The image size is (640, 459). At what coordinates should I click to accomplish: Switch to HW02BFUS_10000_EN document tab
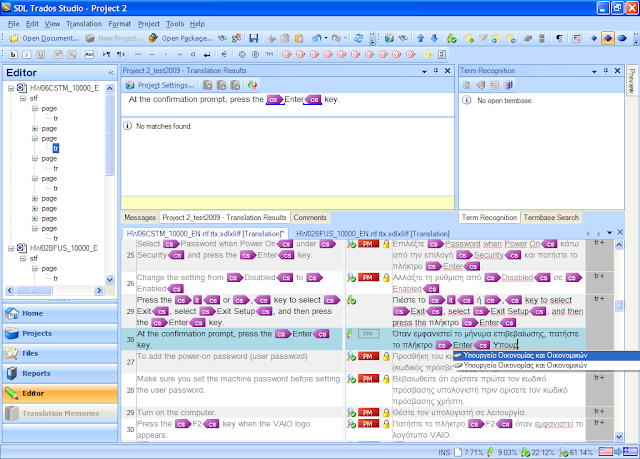[372, 234]
